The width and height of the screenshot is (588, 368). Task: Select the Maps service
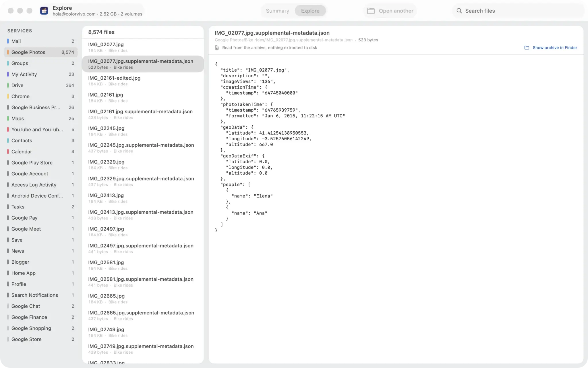(x=41, y=118)
